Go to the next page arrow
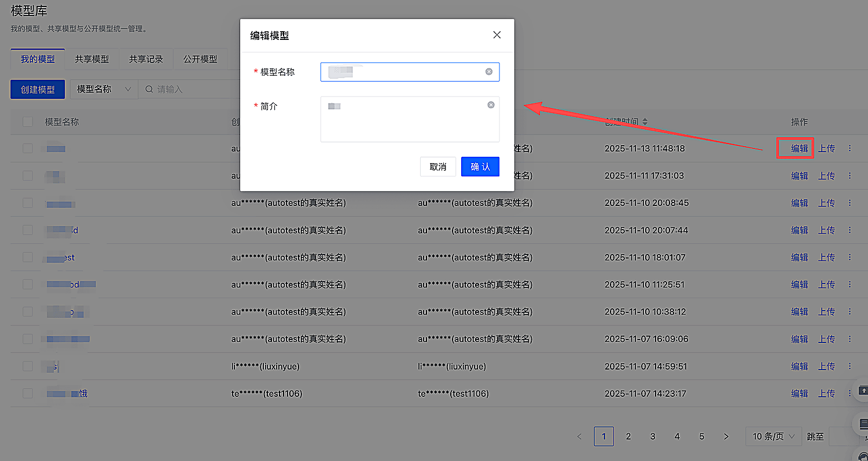 [726, 436]
